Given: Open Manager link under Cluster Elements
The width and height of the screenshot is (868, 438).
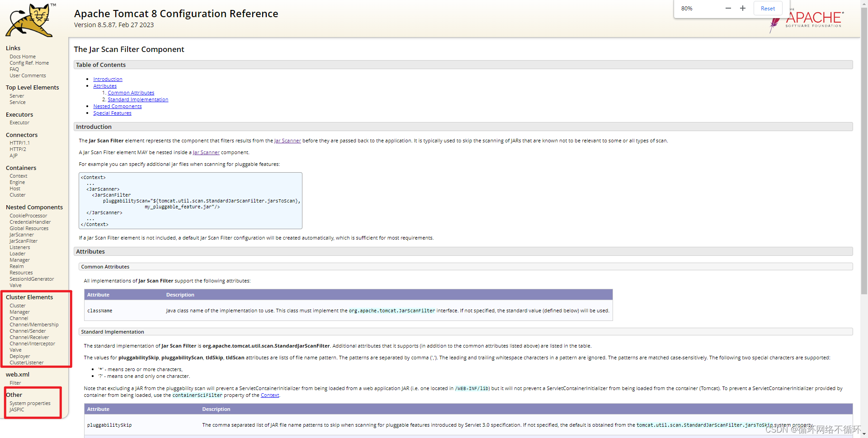Looking at the screenshot, I should (x=19, y=312).
